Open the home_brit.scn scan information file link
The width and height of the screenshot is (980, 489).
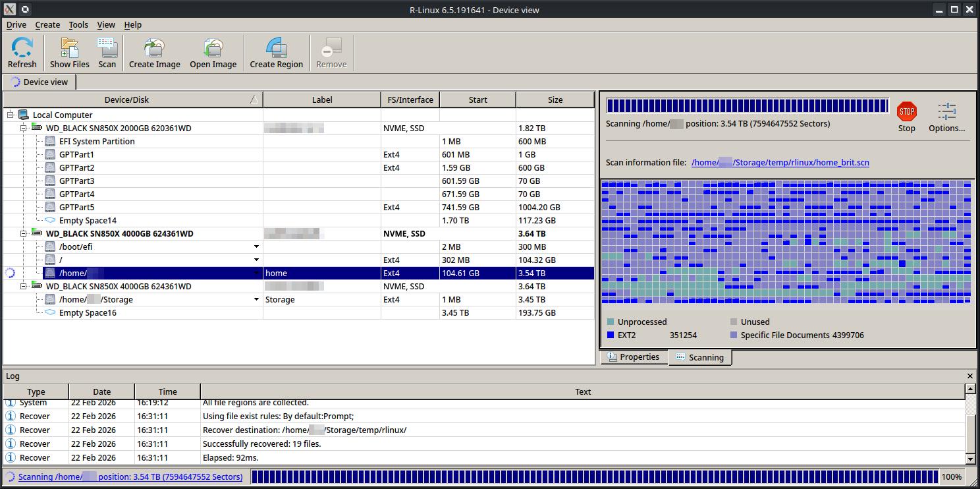pos(780,162)
